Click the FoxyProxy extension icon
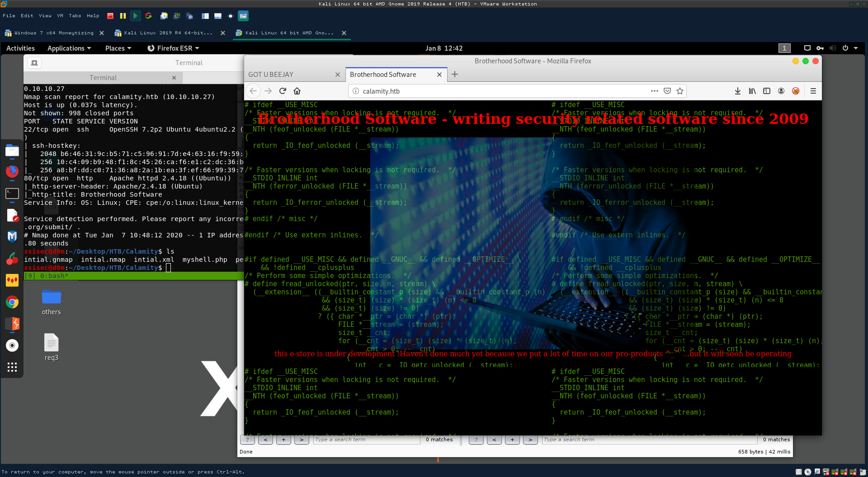The height and width of the screenshot is (477, 868). coord(796,91)
